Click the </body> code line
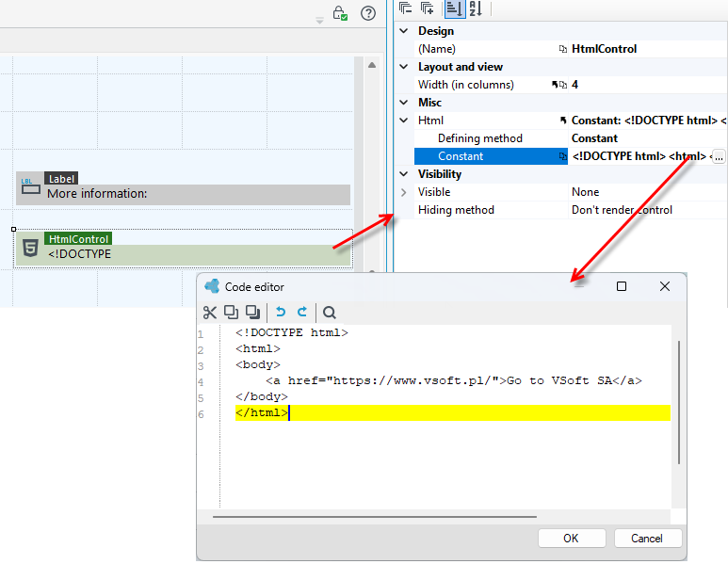This screenshot has width=728, height=564. (262, 396)
